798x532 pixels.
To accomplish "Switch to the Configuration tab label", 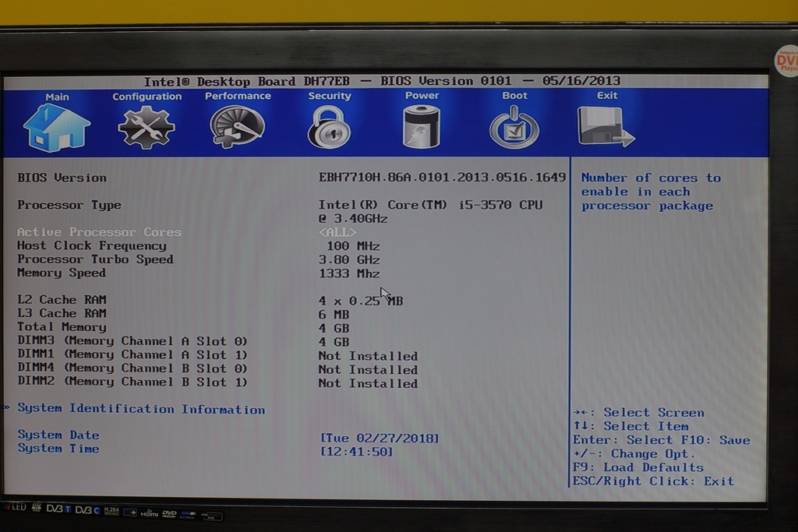I will coord(147,97).
